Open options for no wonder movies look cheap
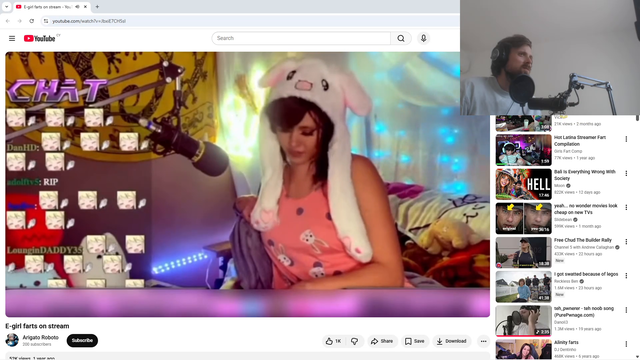The width and height of the screenshot is (640, 360). pyautogui.click(x=626, y=208)
